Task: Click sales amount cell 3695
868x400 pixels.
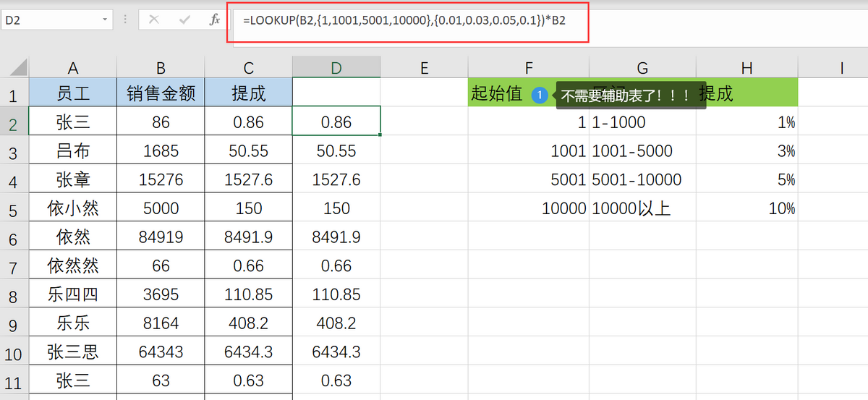Action: pyautogui.click(x=161, y=294)
